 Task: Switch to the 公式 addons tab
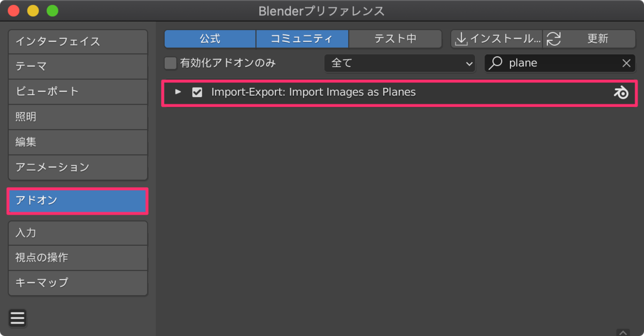209,38
